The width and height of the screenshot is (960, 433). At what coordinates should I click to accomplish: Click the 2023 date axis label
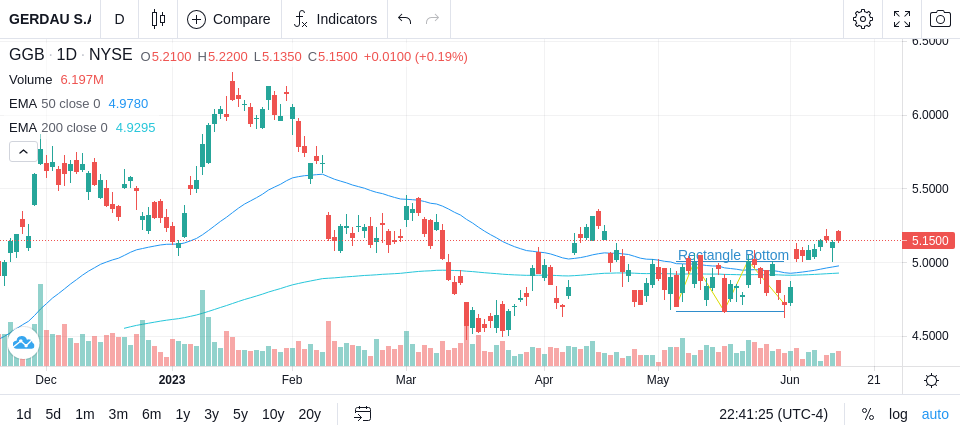coord(171,380)
